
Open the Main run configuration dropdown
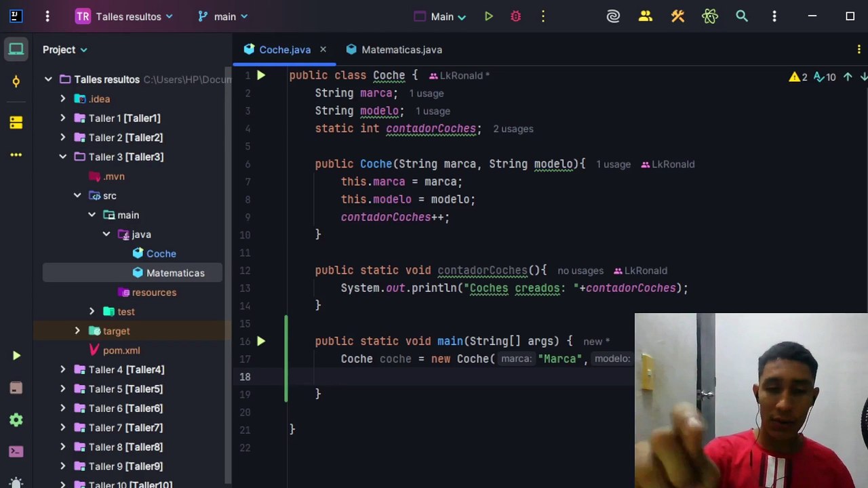coord(440,16)
